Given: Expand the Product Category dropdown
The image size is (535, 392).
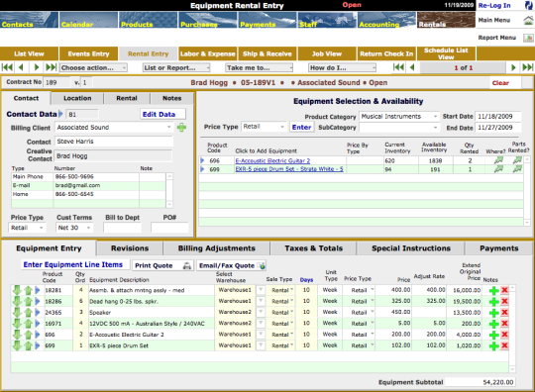Looking at the screenshot, I should point(399,117).
